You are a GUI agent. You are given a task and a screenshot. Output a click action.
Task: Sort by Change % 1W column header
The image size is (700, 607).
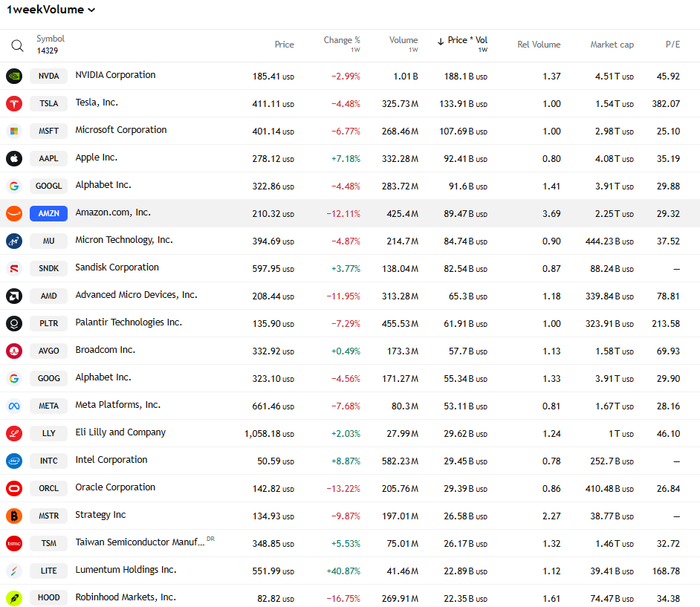point(342,44)
